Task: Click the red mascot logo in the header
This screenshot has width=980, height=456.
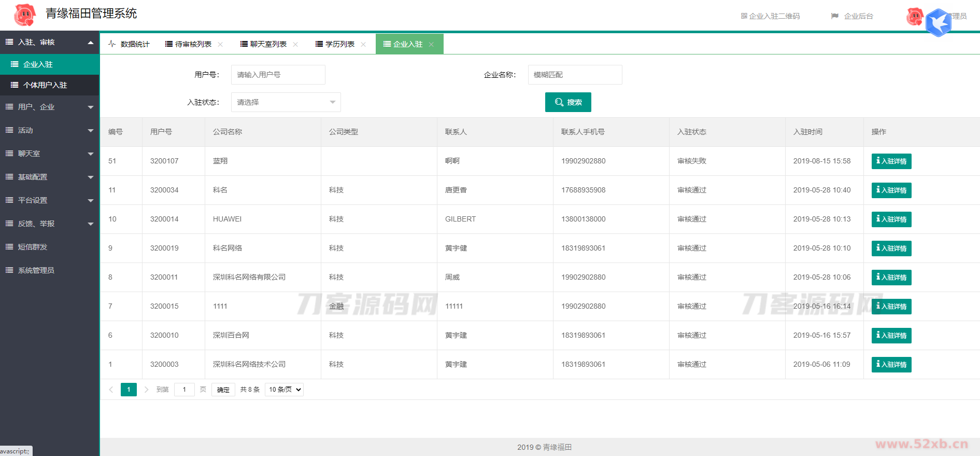Action: tap(24, 15)
